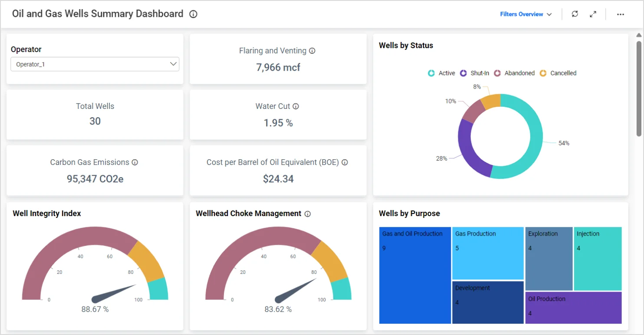The width and height of the screenshot is (644, 335).
Task: Toggle the Abandoned legend item
Action: click(515, 73)
